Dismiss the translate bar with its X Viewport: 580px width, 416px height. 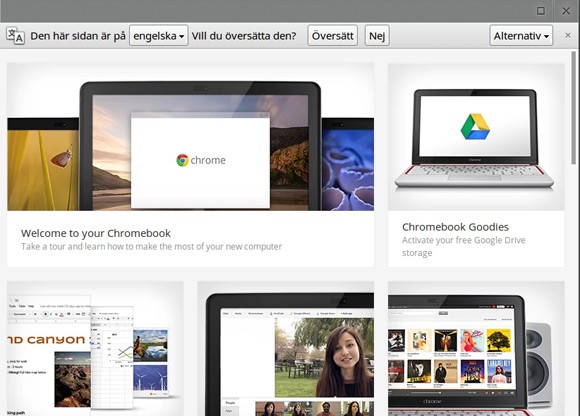click(x=568, y=35)
